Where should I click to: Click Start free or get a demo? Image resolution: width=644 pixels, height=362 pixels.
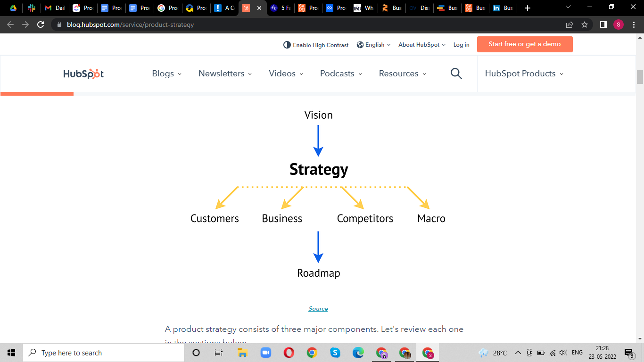[x=525, y=44]
